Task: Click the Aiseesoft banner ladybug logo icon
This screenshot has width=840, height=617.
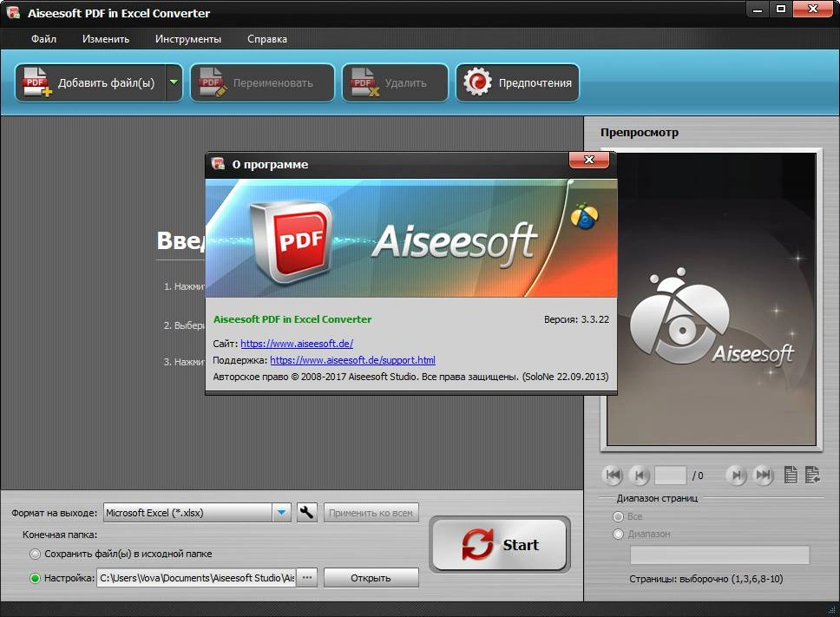Action: pos(584,215)
